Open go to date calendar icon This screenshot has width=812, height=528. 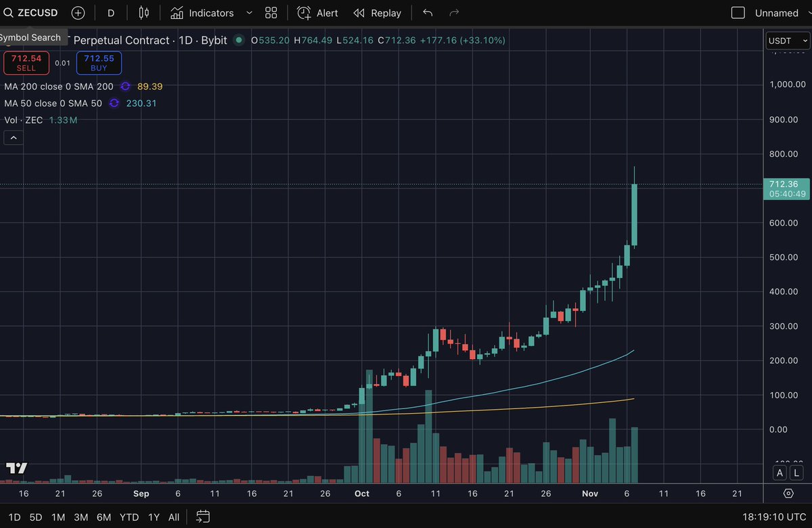click(x=203, y=517)
